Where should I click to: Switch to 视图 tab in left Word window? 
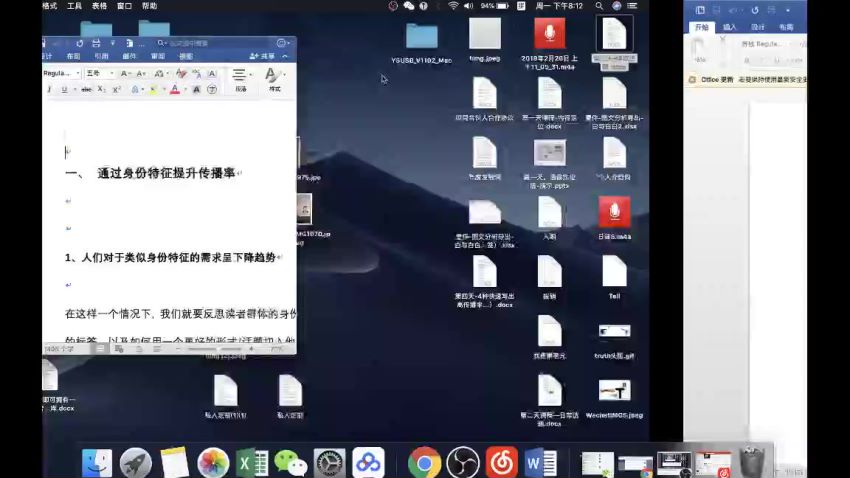point(186,56)
